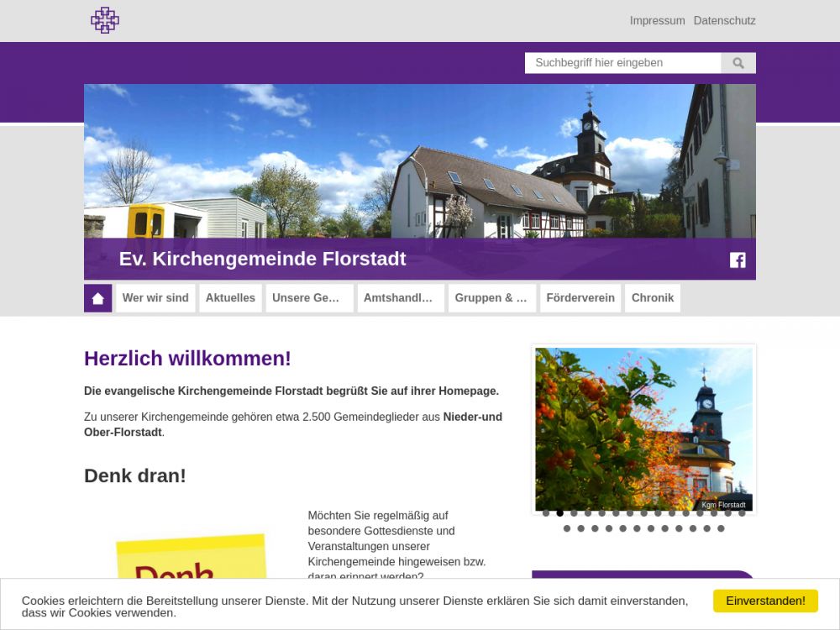Open the Datenschutz link
Screen dimensions: 840x630
(724, 20)
